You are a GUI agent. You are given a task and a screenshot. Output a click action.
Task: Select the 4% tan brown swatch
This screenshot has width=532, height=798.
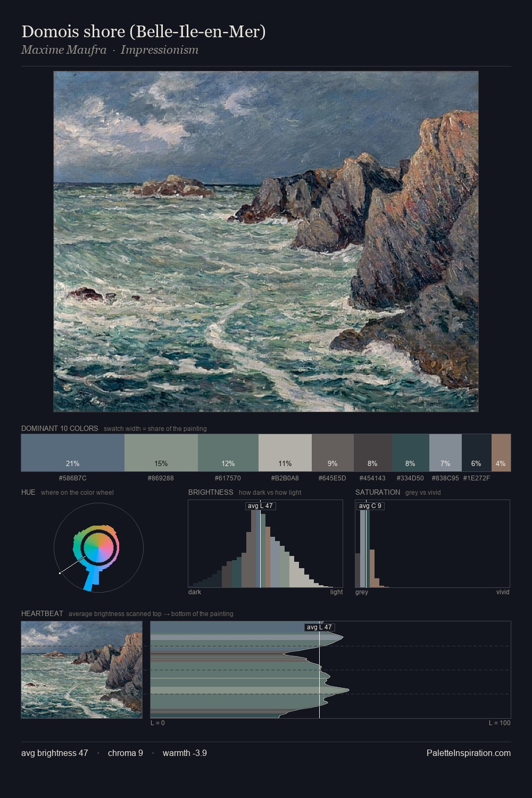(501, 453)
